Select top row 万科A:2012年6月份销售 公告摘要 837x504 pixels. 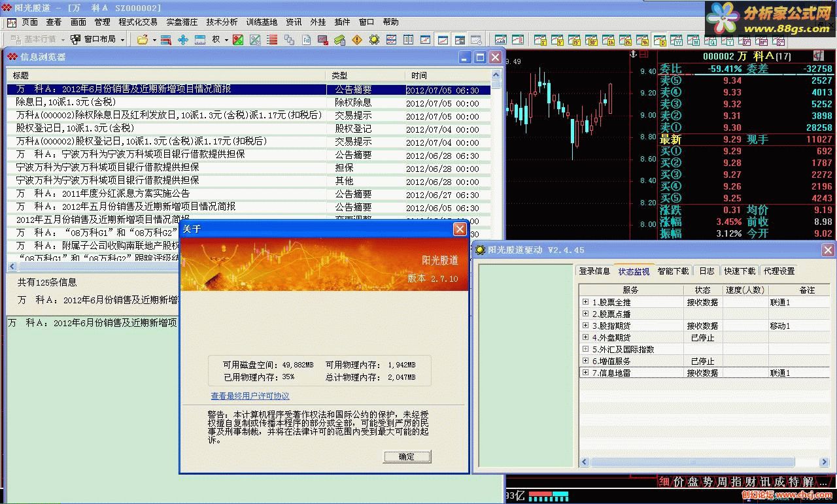pos(248,90)
